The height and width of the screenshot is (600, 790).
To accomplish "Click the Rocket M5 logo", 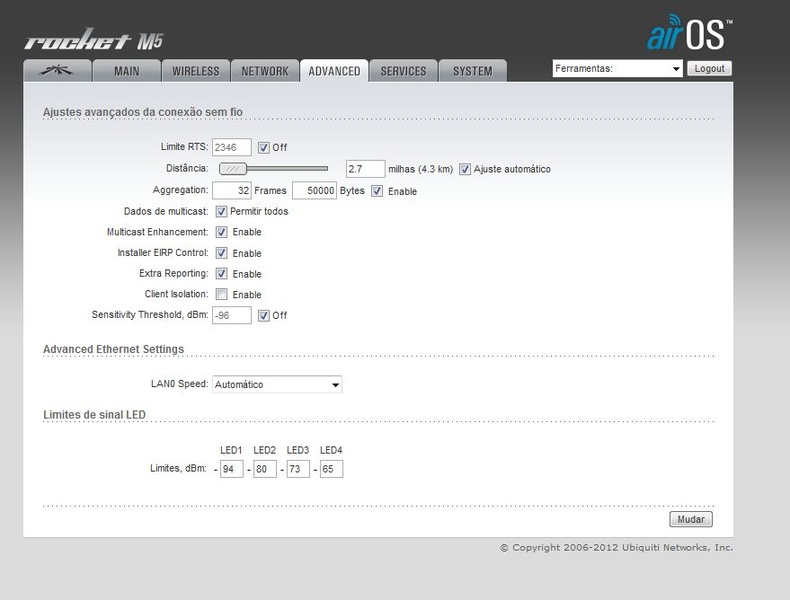I will point(94,40).
